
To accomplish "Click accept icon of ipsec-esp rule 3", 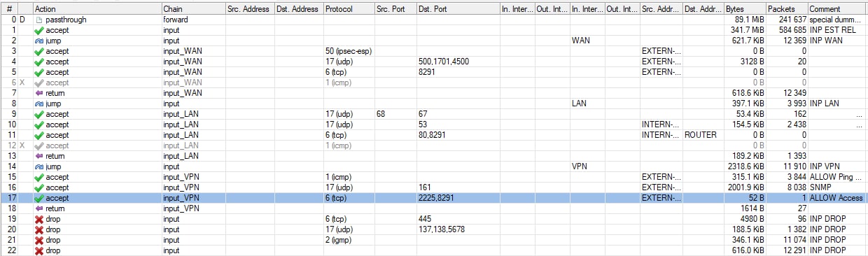I will click(38, 51).
